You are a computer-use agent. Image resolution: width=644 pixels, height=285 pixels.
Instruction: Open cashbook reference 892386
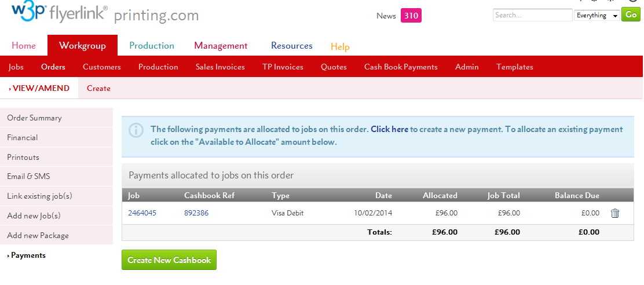196,213
